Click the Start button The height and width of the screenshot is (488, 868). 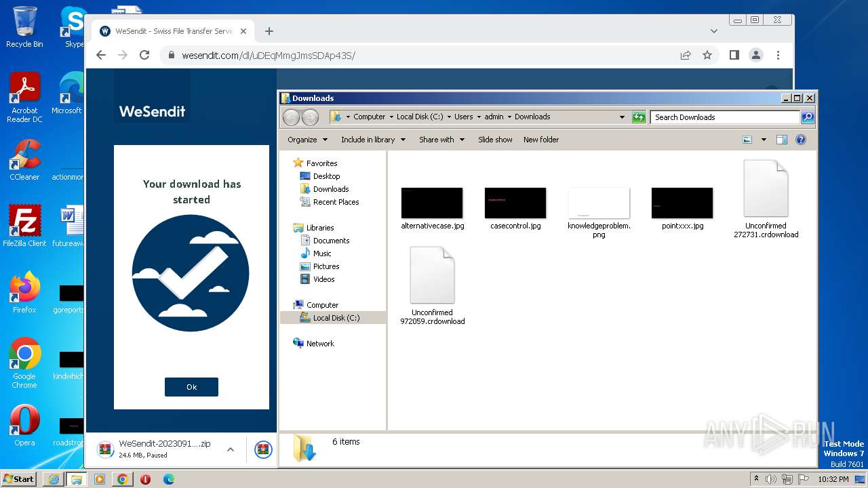pos(19,479)
